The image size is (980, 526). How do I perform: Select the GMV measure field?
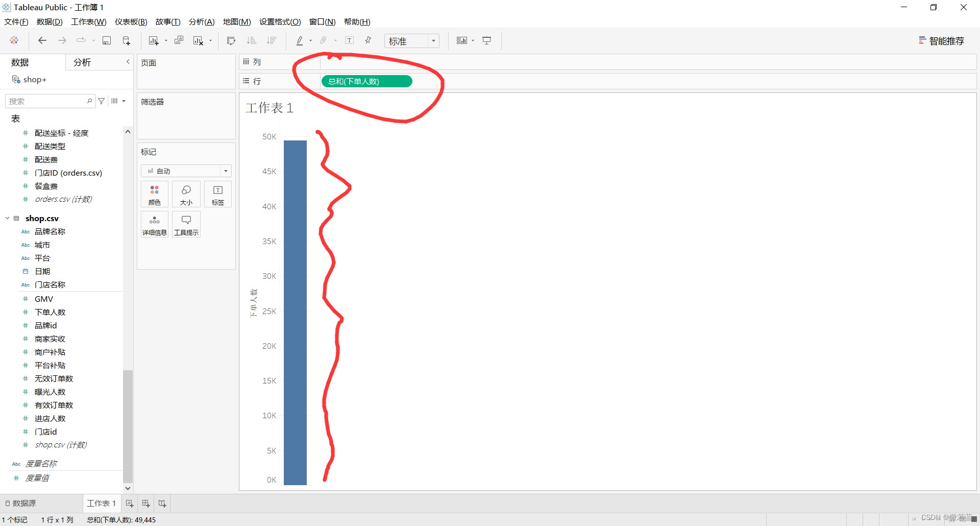pos(44,299)
